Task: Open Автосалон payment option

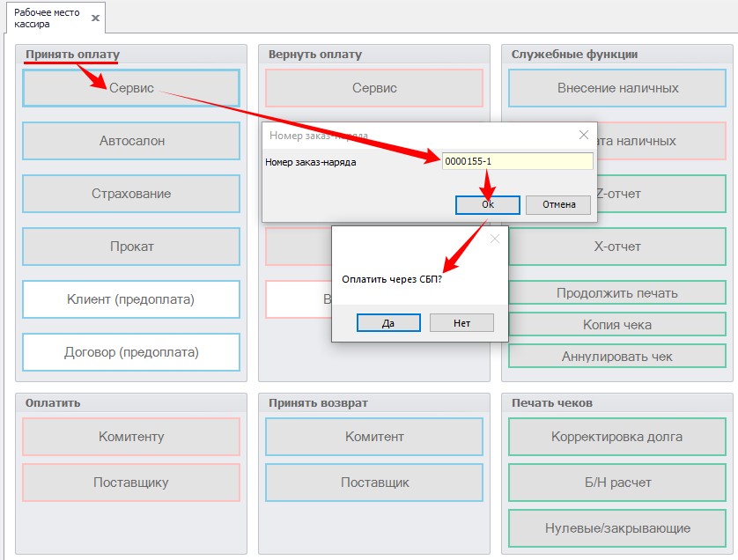Action: click(131, 141)
